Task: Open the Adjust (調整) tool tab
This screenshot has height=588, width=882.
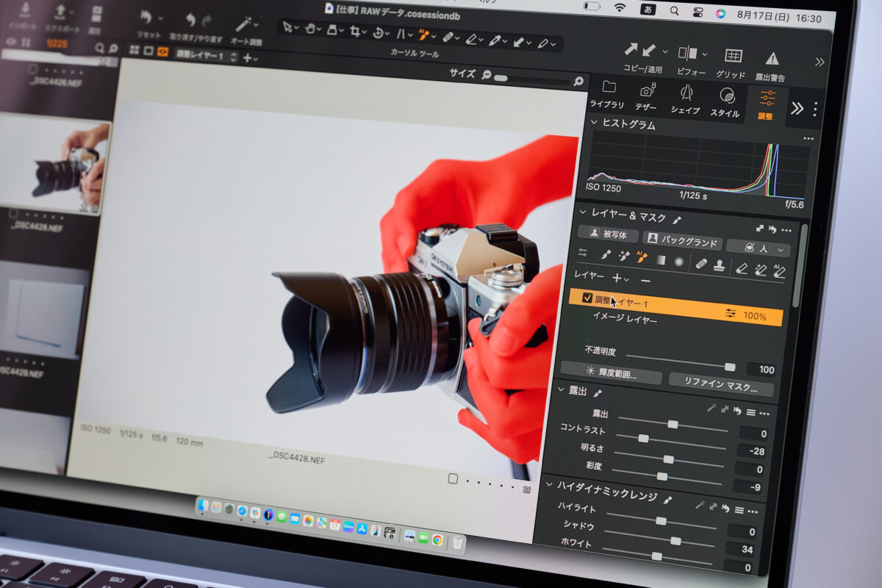Action: (x=767, y=105)
